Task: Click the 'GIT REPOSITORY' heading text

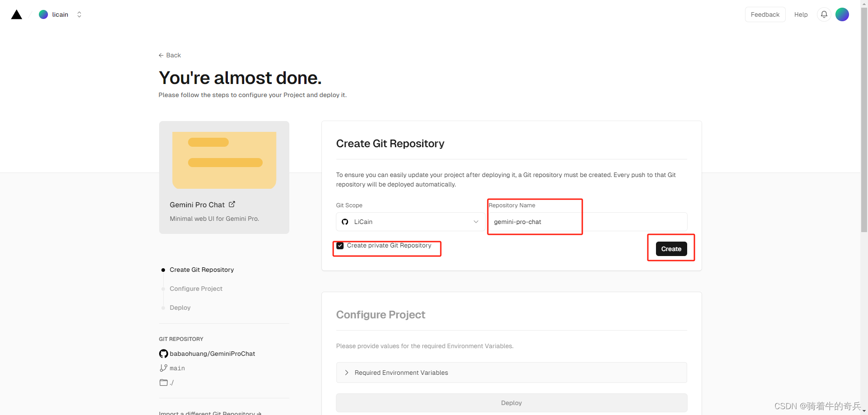Action: click(181, 339)
